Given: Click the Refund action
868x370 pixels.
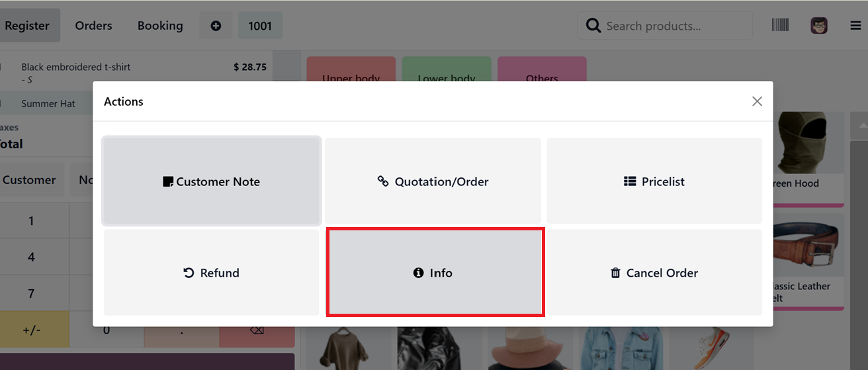Looking at the screenshot, I should (212, 273).
